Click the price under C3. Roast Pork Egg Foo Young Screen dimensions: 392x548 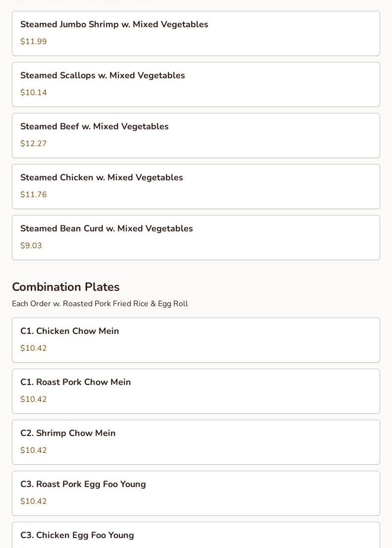(34, 501)
